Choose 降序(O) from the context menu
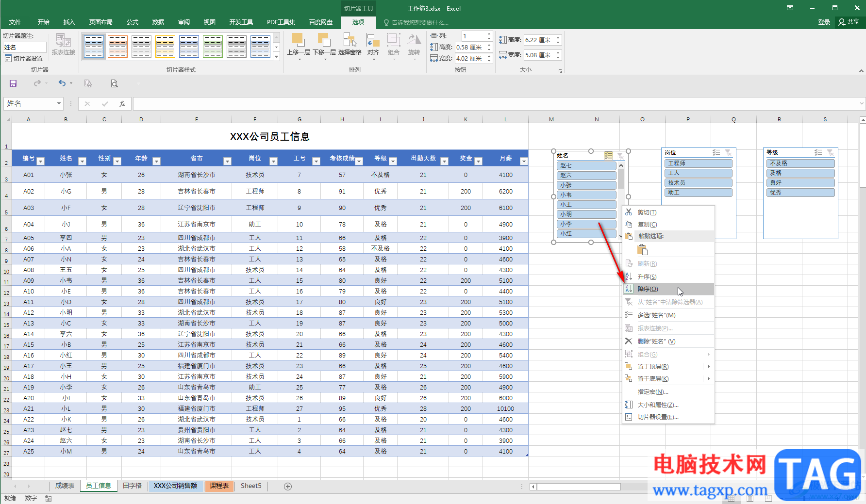 pos(648,289)
